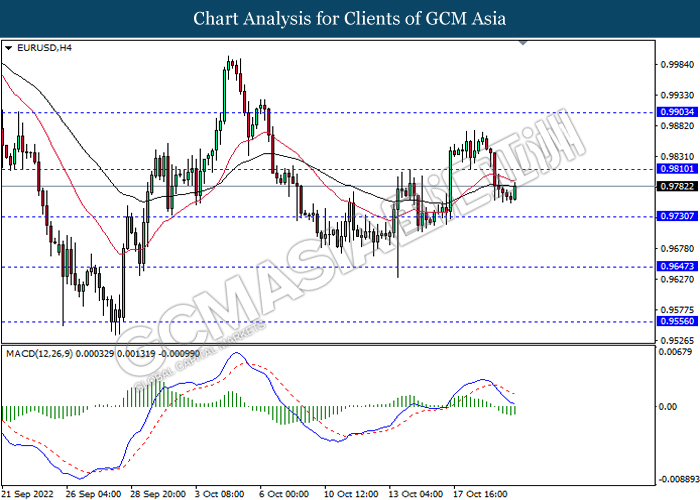
Task: Click the 0.95775 price axis value
Action: [677, 310]
